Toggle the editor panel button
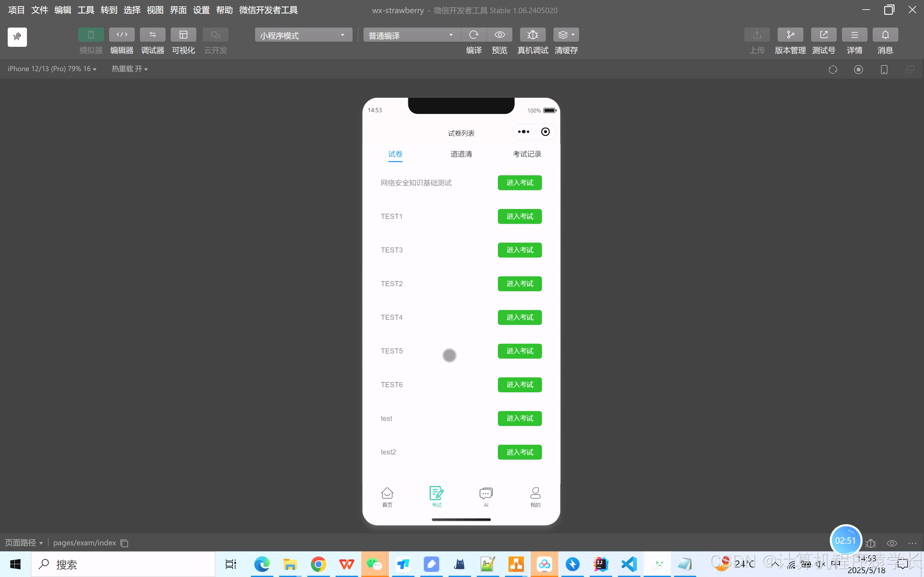Viewport: 924px width, 577px height. (122, 35)
